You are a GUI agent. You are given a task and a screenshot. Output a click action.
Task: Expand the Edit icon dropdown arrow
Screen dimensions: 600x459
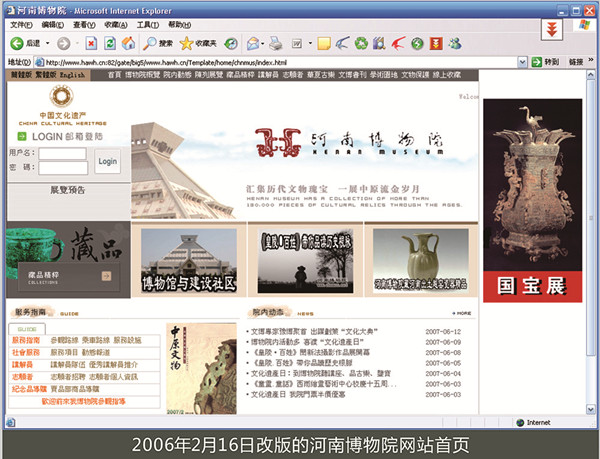point(310,44)
